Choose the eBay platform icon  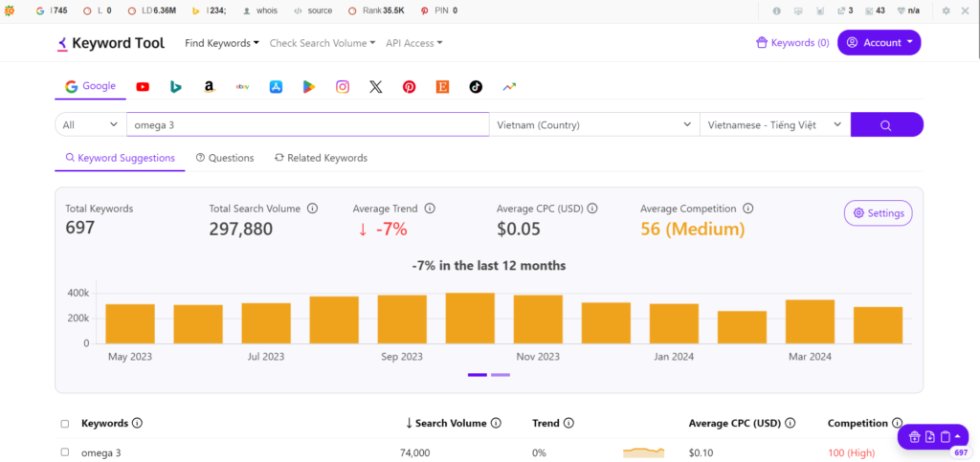[x=242, y=87]
